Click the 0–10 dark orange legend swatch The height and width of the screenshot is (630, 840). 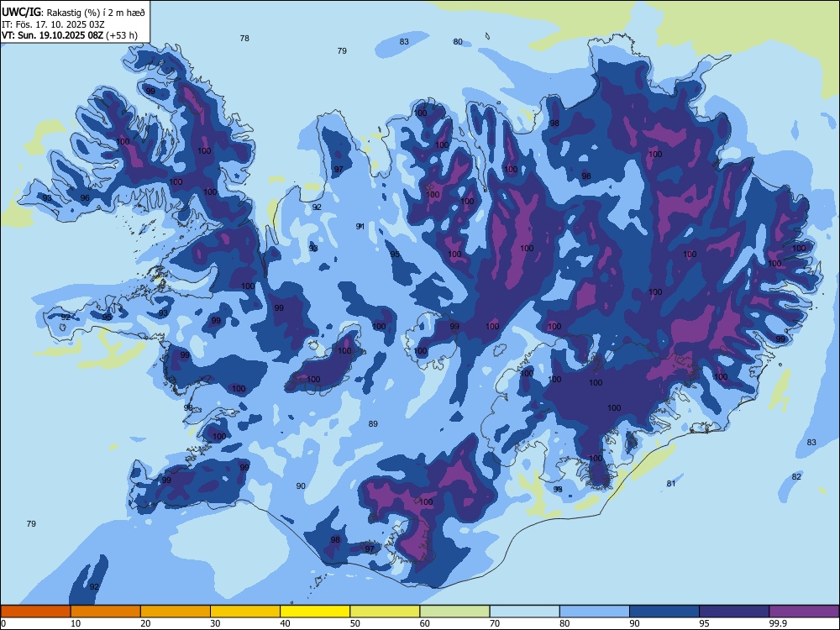(35, 612)
